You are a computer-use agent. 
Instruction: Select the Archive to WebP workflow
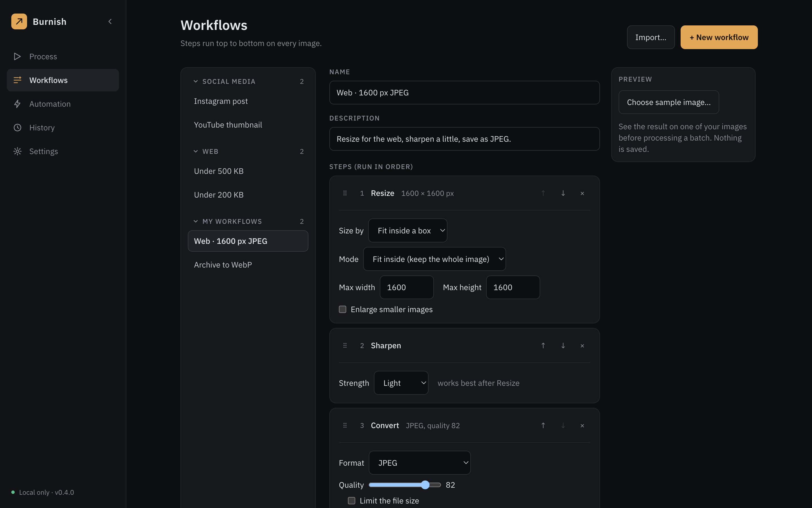(x=248, y=265)
